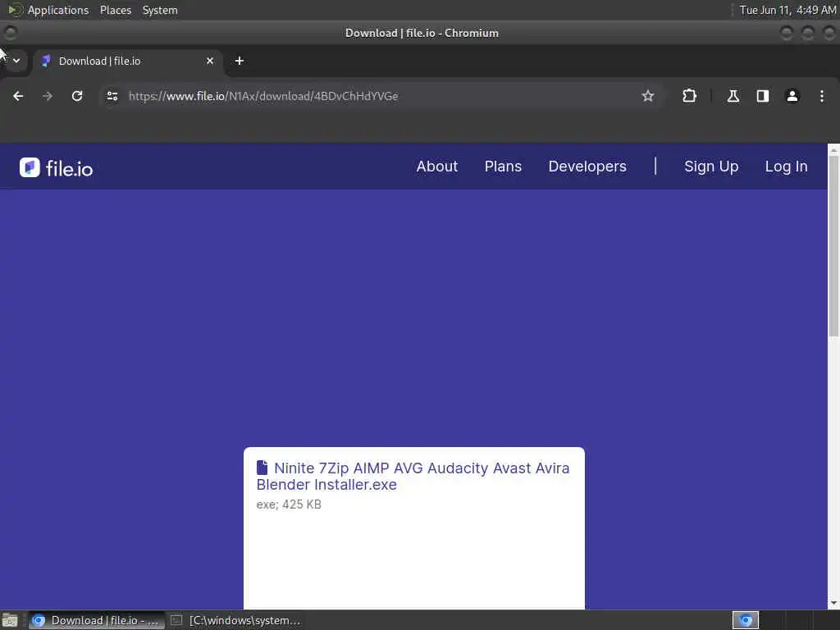This screenshot has width=840, height=630.
Task: Open the Developers page
Action: tap(587, 167)
